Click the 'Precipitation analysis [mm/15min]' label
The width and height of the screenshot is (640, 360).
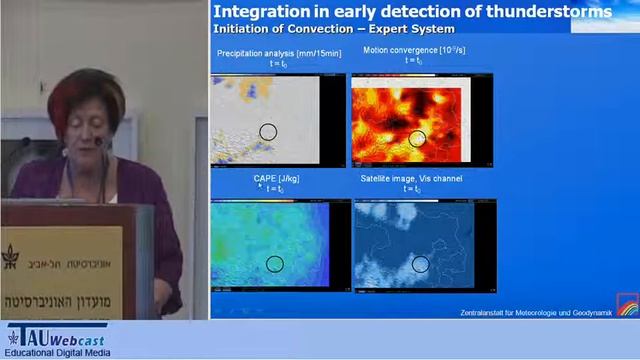279,53
